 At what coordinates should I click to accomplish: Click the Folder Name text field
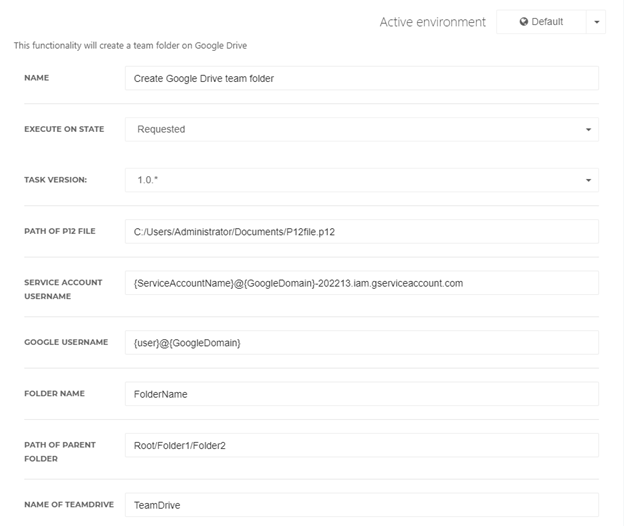(362, 394)
